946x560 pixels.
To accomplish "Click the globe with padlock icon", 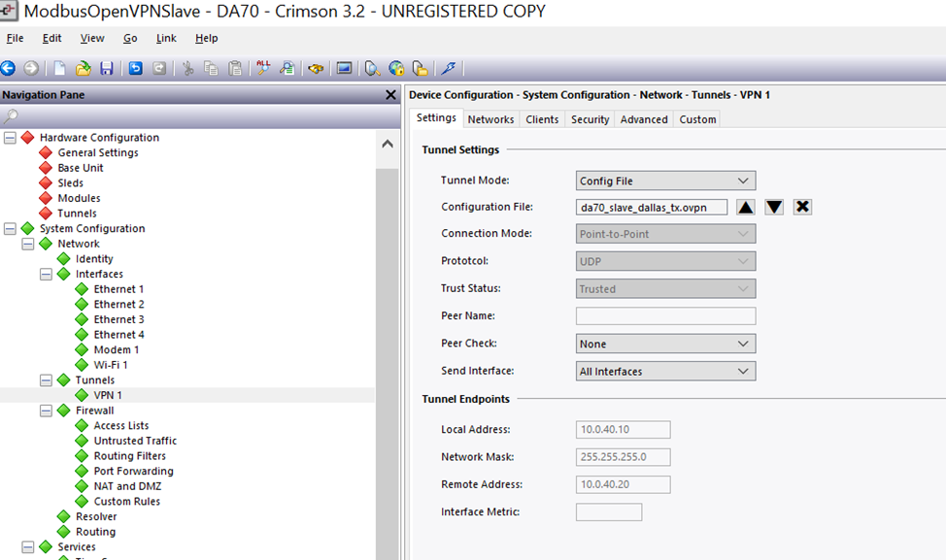I will click(396, 69).
